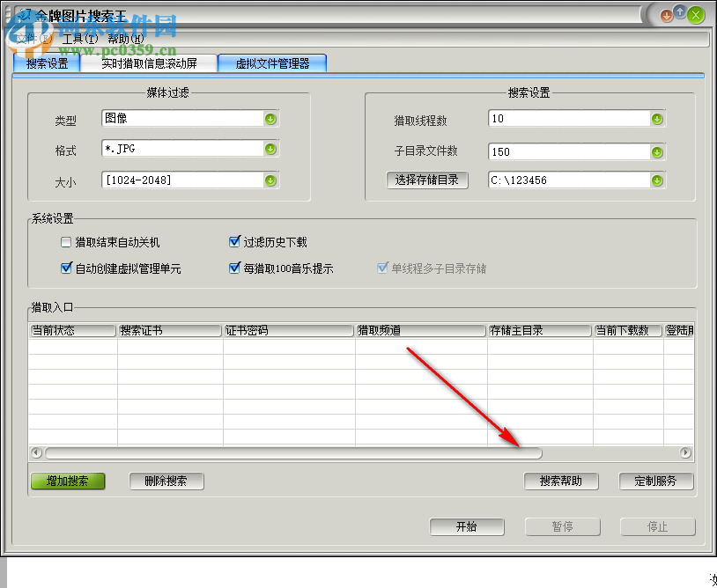The height and width of the screenshot is (588, 717).
Task: Click the right arrow of the horizontal scrollbar
Action: point(686,452)
